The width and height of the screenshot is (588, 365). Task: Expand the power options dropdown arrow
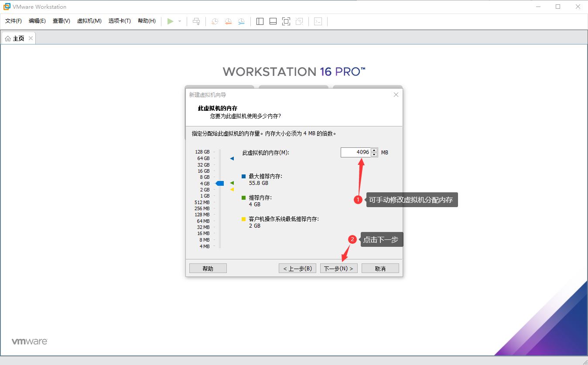180,21
